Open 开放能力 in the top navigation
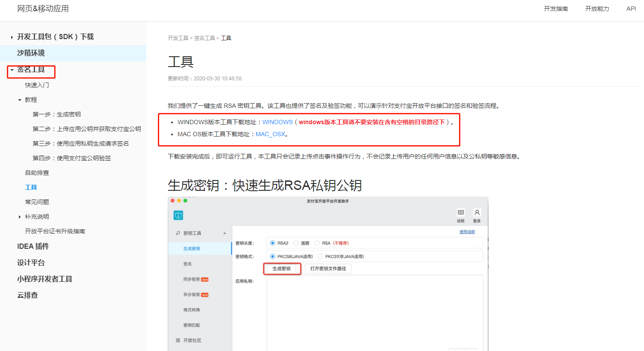This screenshot has width=644, height=351. 597,9
